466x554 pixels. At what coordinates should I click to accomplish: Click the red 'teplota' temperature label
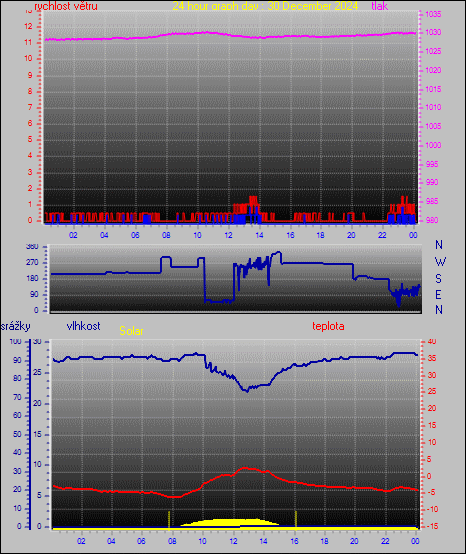328,326
